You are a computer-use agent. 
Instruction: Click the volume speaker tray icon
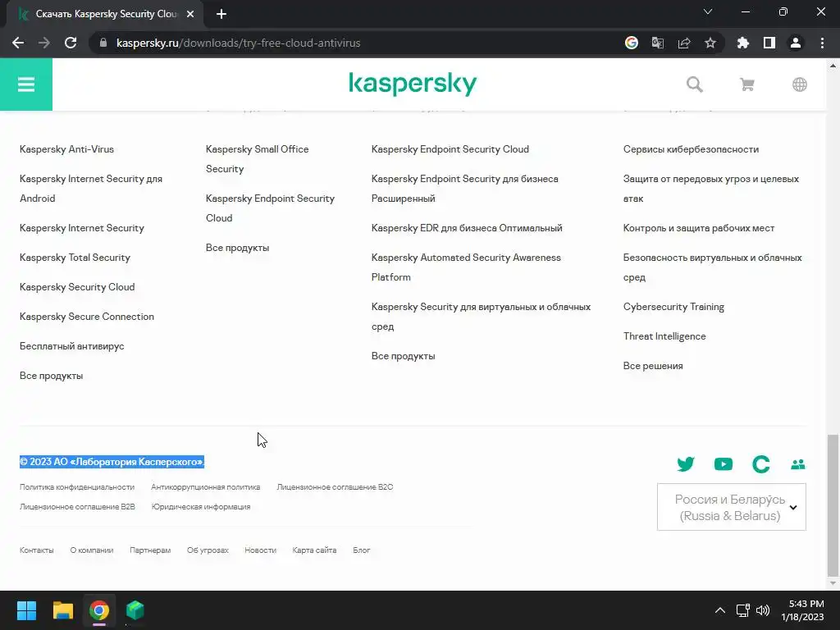click(763, 610)
